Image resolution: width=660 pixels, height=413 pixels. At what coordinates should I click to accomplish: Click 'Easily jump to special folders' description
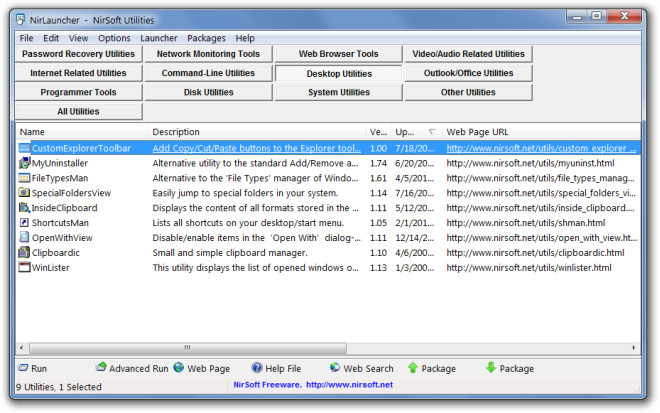tap(245, 193)
